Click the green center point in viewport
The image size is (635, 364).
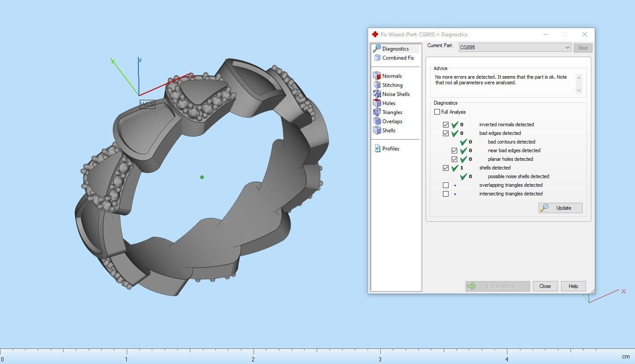tap(202, 177)
